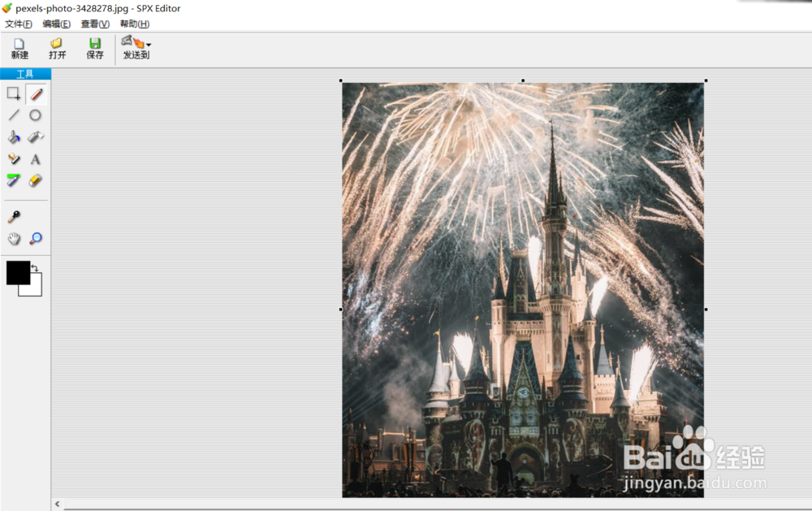
Task: Click the top-right canvas resize handle
Action: tap(706, 80)
